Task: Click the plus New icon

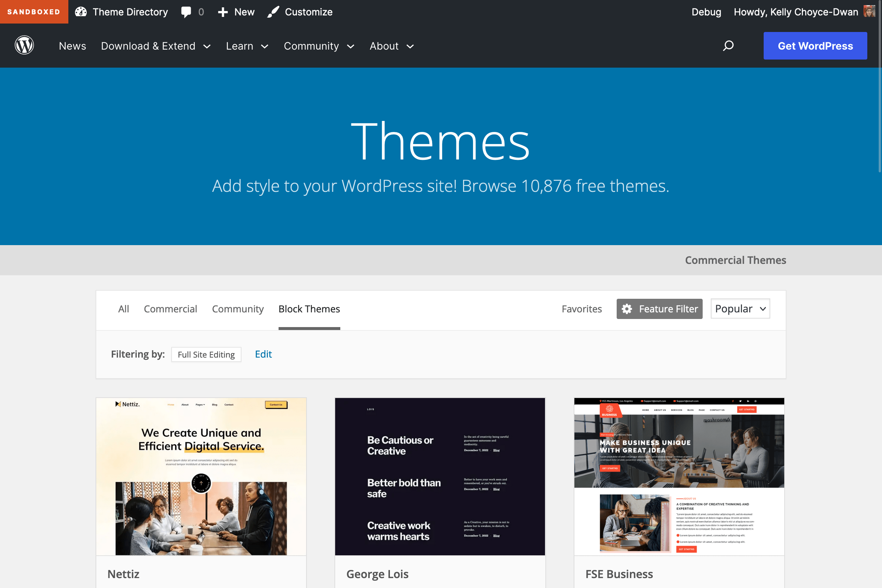Action: click(223, 12)
